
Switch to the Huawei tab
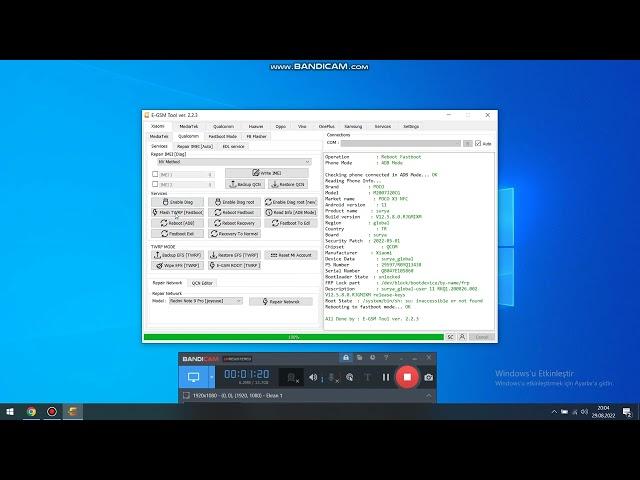256,127
